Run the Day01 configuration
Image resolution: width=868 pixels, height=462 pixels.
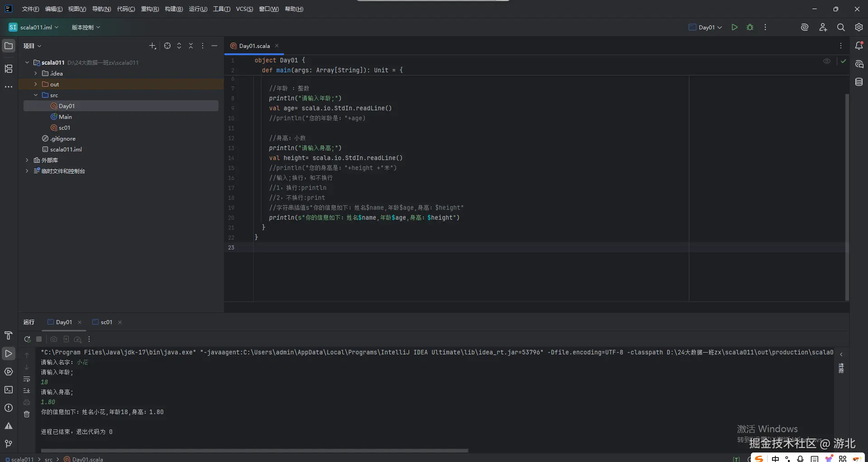(735, 27)
